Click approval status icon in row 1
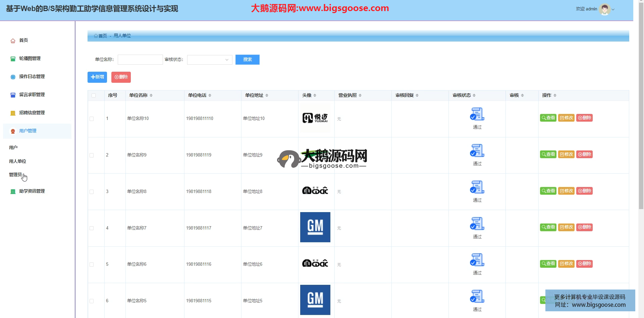 pyautogui.click(x=477, y=114)
